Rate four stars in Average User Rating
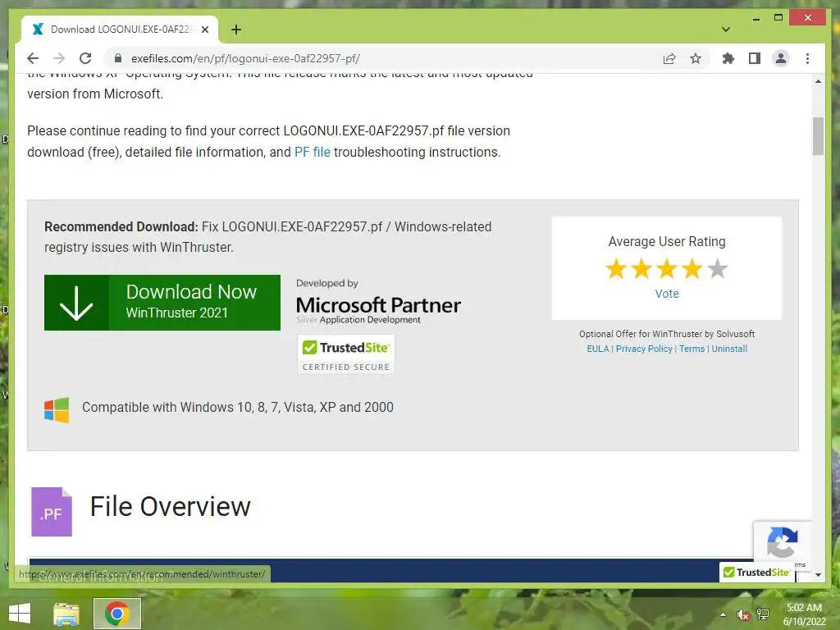The width and height of the screenshot is (840, 630). 692,269
